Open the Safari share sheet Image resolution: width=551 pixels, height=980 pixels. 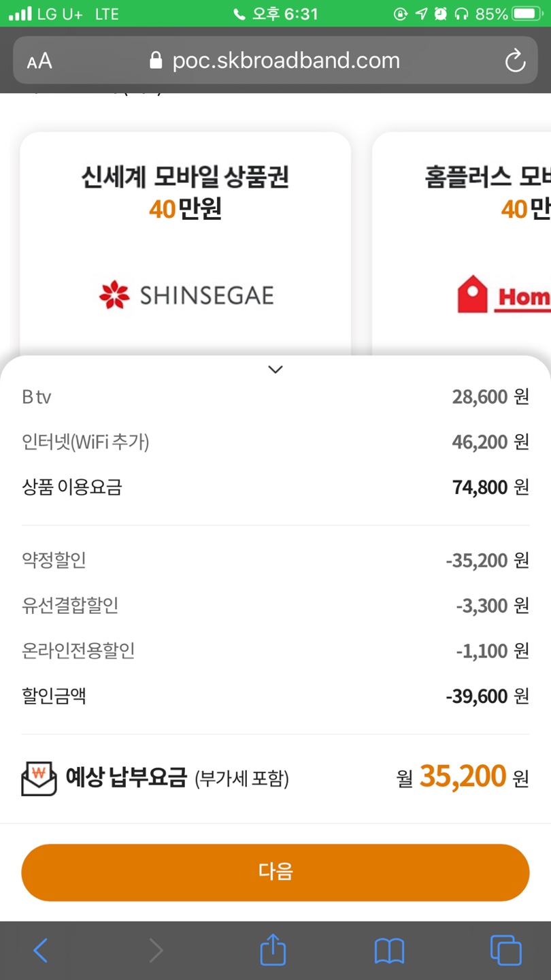click(273, 949)
